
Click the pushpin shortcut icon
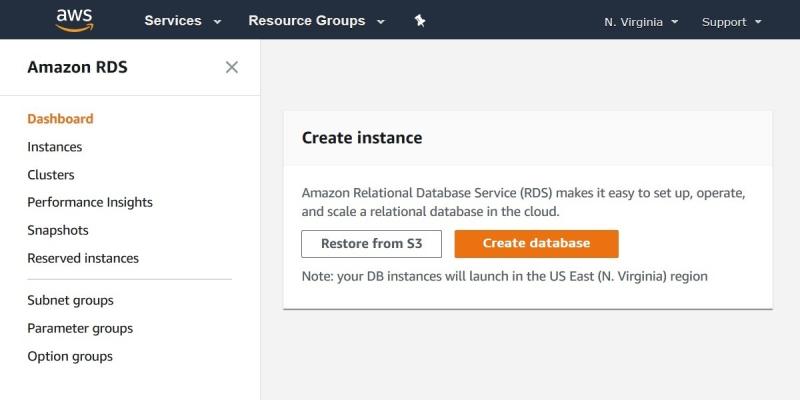(x=420, y=21)
